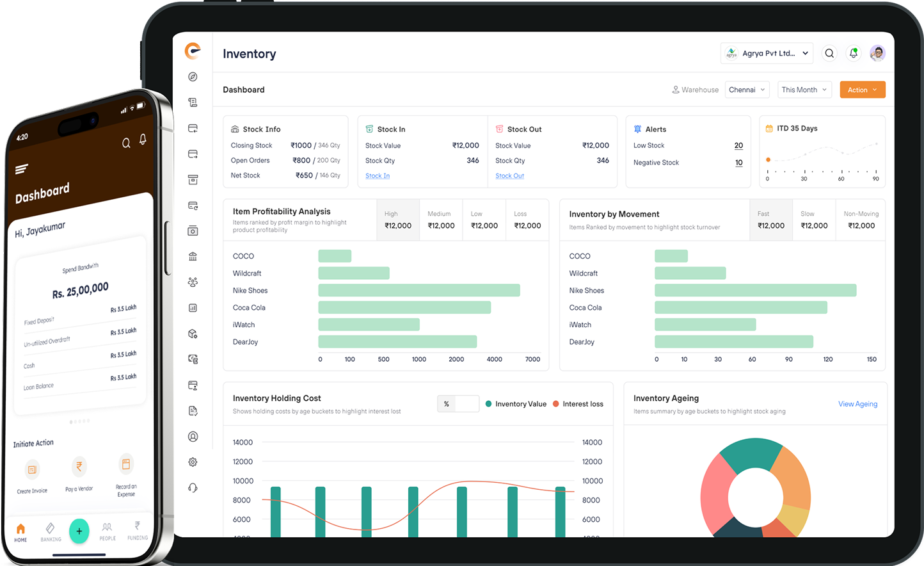Select the High profitability tab
The width and height of the screenshot is (924, 566).
coord(397,220)
